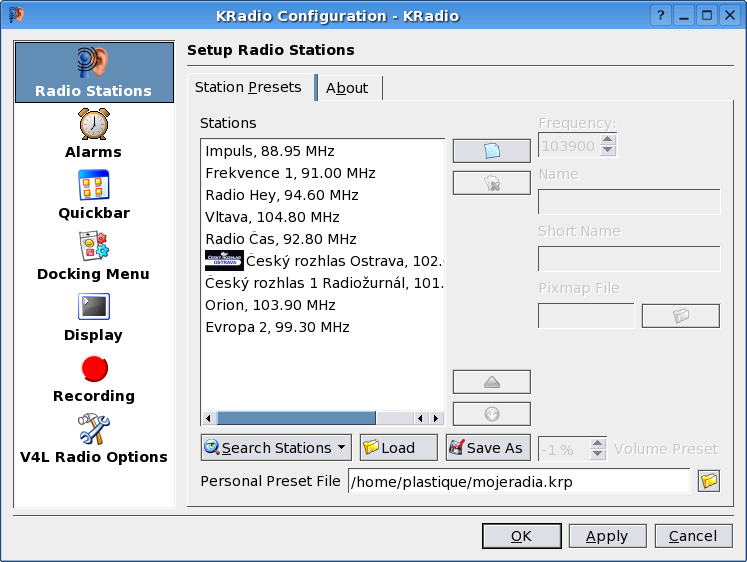The height and width of the screenshot is (562, 747).
Task: Switch to the About tab
Action: coord(347,89)
